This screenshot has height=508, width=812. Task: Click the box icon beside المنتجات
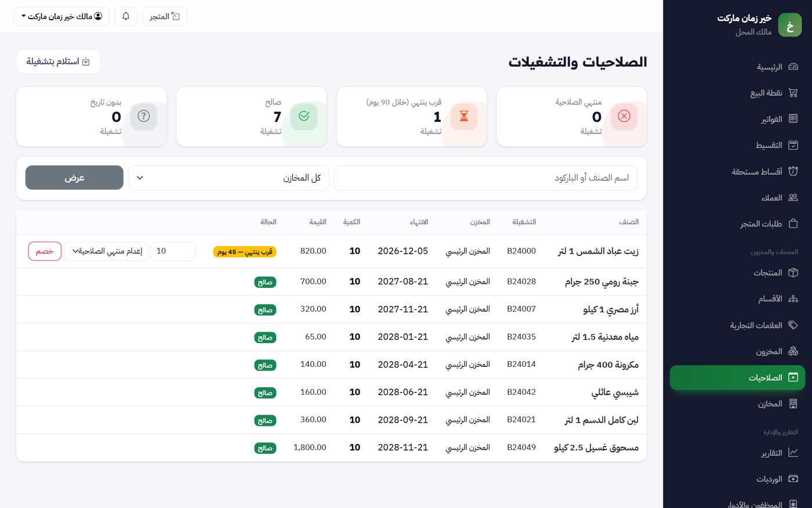pyautogui.click(x=793, y=273)
